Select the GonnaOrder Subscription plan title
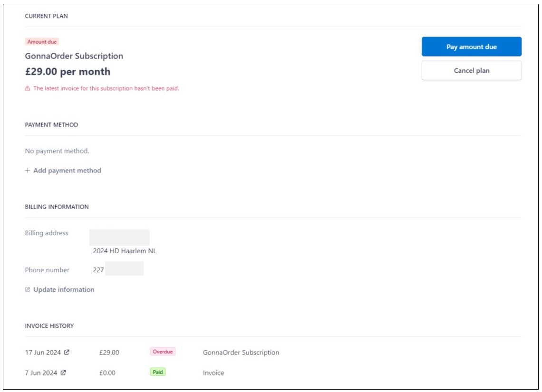Image resolution: width=542 pixels, height=392 pixels. click(74, 56)
